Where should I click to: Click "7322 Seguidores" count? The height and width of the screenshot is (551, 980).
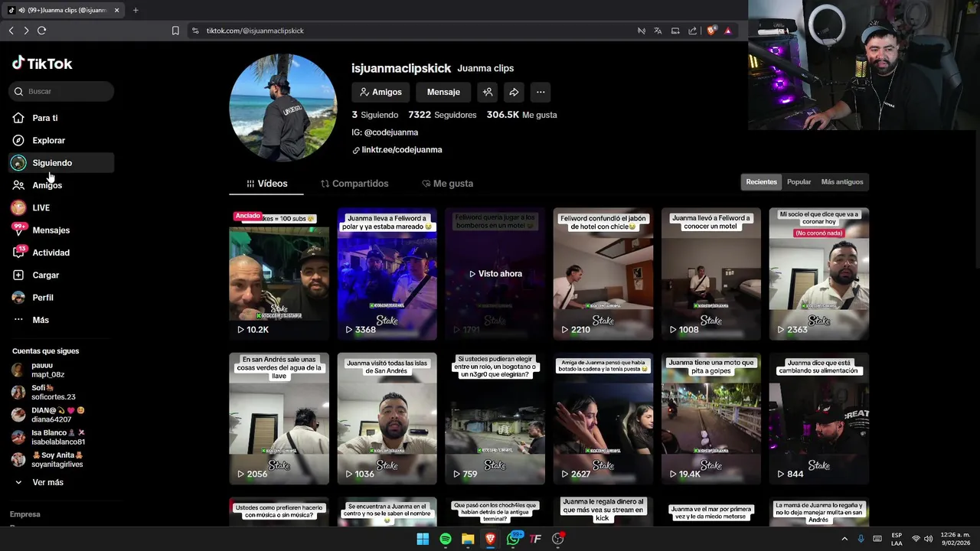click(443, 115)
